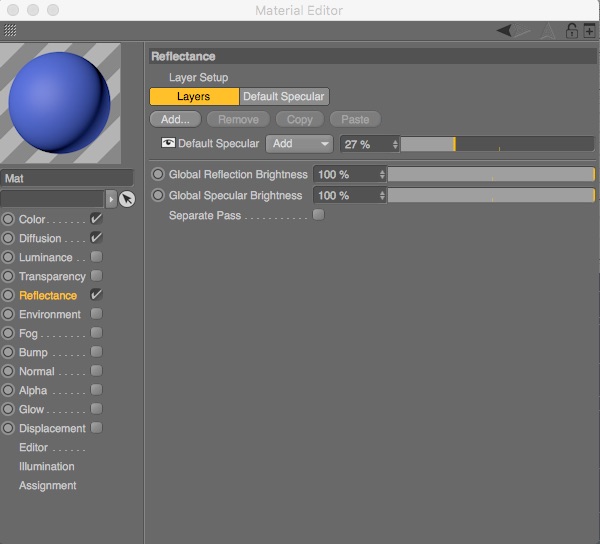Expand the small arrow next to layer field

point(111,199)
